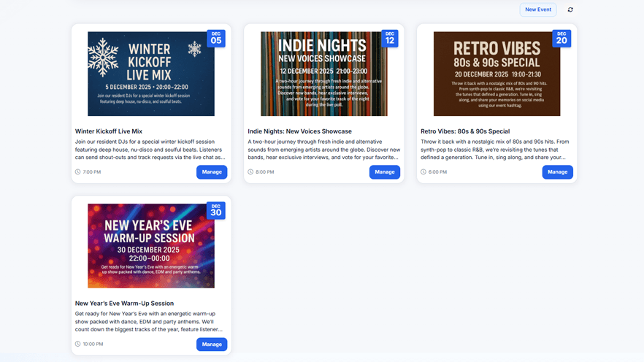Click the description starting 'Get ready for New Year's Eve'

coord(149,321)
